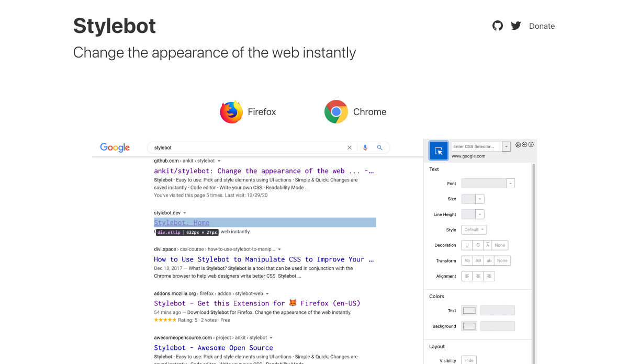Apply overline text decoration
Screen dimensions: 628x364
click(488, 245)
